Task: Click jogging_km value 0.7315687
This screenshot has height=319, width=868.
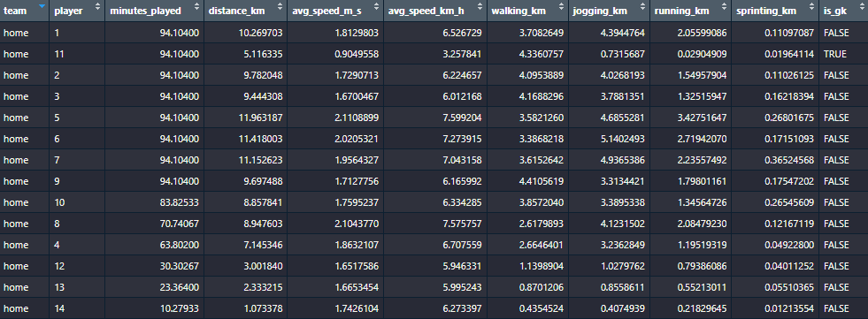Action: tap(623, 54)
